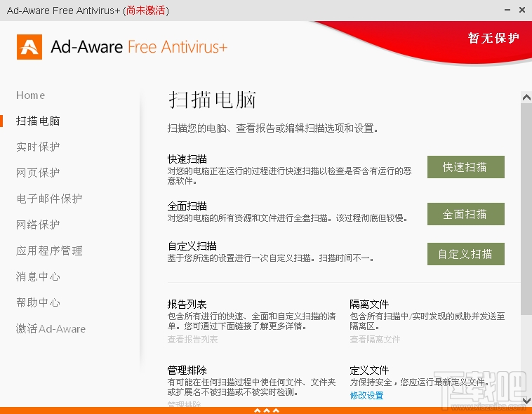Click the 扫描电脑 page heading
The width and height of the screenshot is (532, 414).
pyautogui.click(x=213, y=100)
